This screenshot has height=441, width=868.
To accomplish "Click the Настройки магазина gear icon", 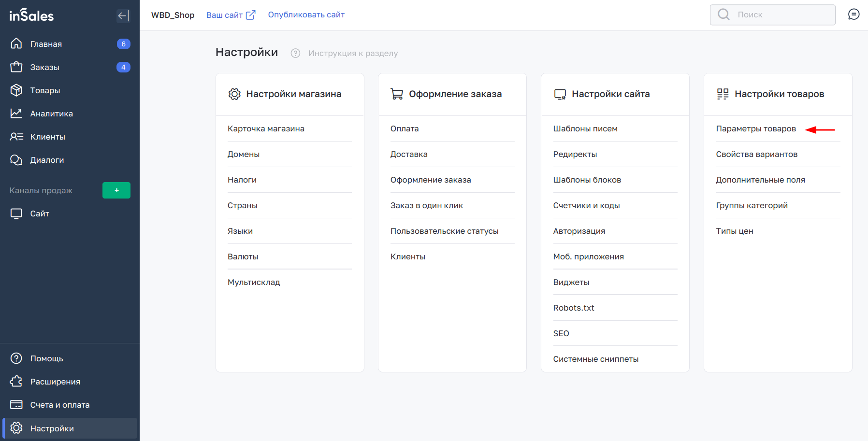I will (x=234, y=94).
